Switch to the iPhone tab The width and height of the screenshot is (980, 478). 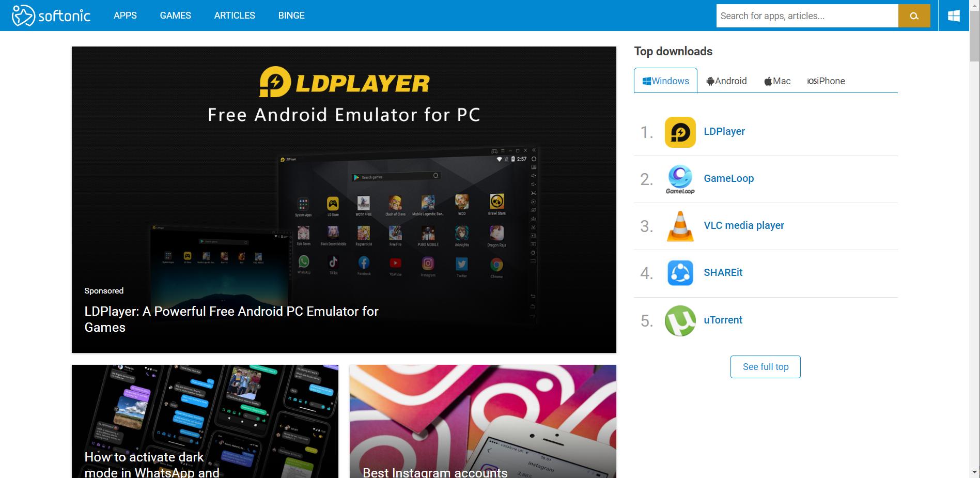point(826,81)
